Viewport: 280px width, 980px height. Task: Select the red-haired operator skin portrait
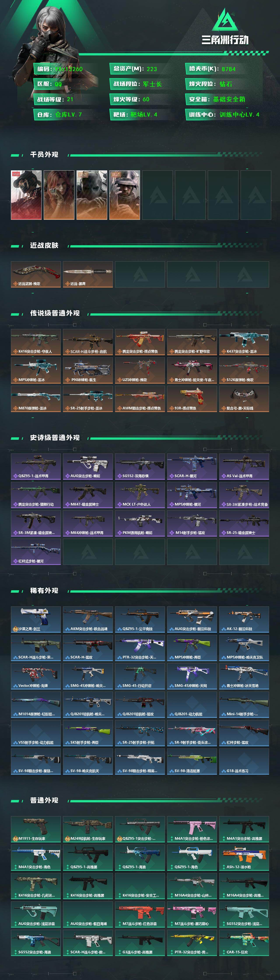tap(59, 195)
